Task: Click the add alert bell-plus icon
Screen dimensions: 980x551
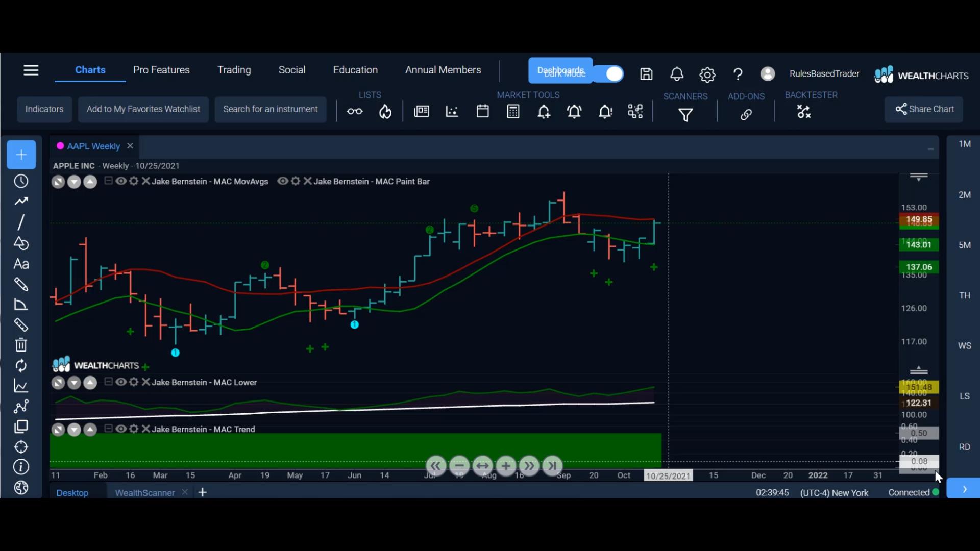Action: (544, 112)
